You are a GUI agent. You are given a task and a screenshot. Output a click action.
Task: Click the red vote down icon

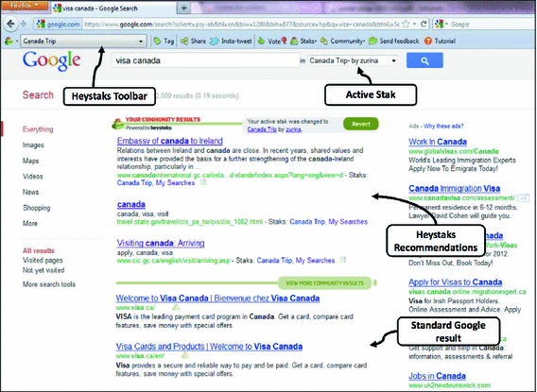(284, 41)
